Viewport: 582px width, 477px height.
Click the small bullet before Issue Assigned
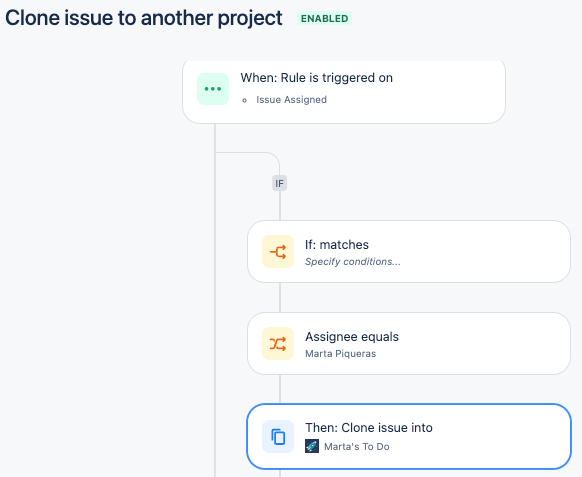click(244, 100)
